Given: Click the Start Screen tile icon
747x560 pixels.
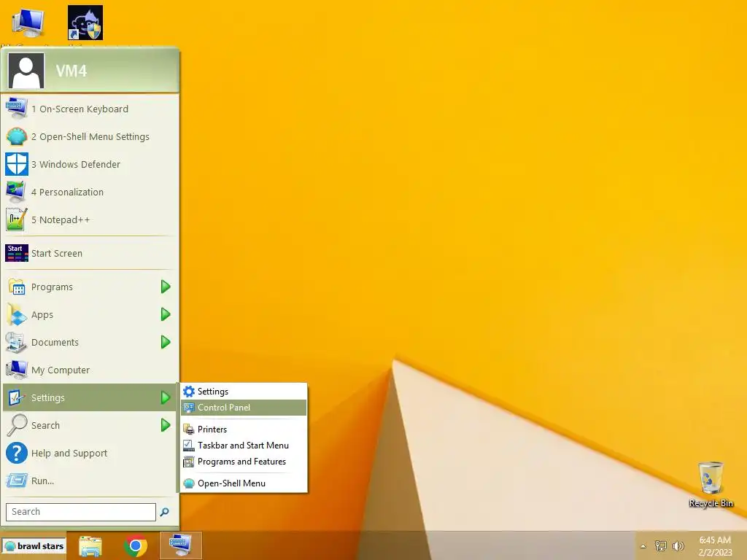Looking at the screenshot, I should click(16, 253).
